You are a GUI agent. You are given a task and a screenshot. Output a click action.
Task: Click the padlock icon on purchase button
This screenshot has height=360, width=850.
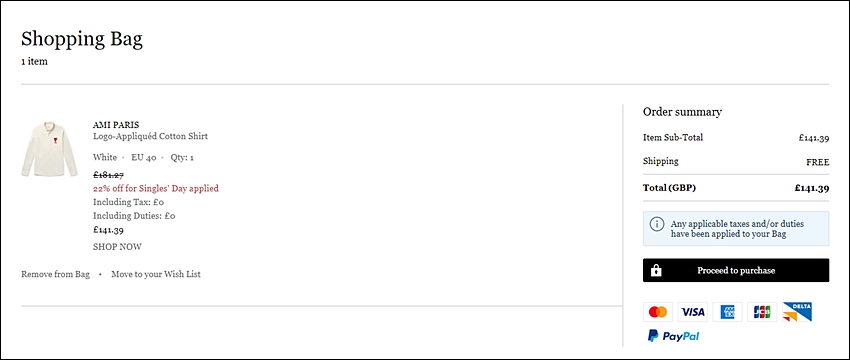(x=655, y=270)
